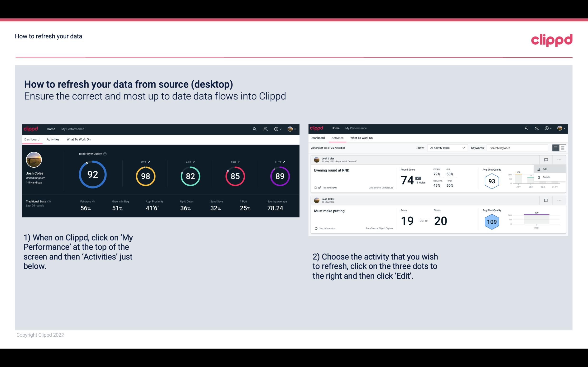Image resolution: width=588 pixels, height=367 pixels.
Task: Click the search icon in navigation bar
Action: (254, 129)
